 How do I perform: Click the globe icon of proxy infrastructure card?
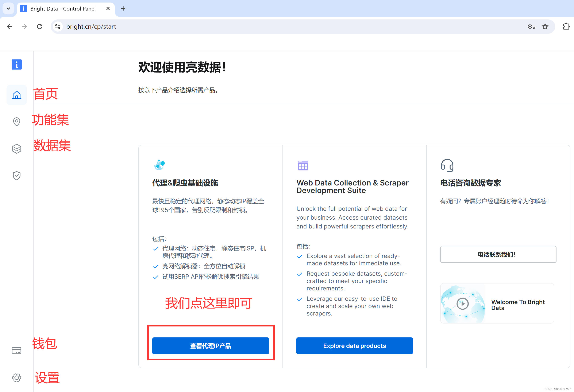point(159,165)
